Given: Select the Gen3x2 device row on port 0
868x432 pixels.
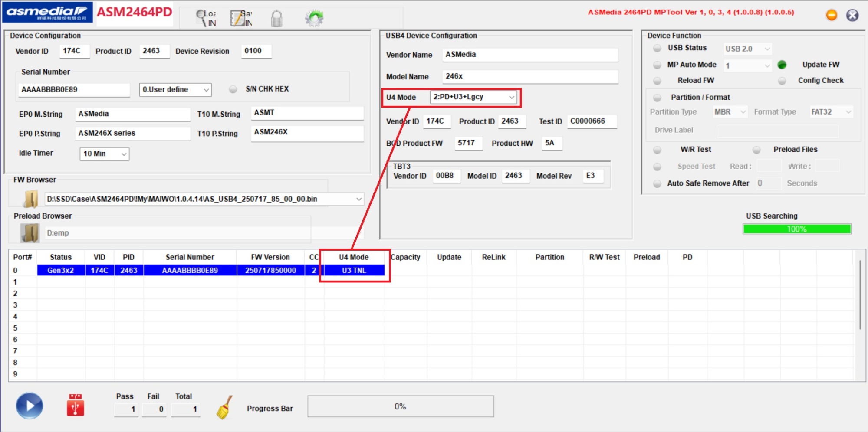Looking at the screenshot, I should click(61, 271).
